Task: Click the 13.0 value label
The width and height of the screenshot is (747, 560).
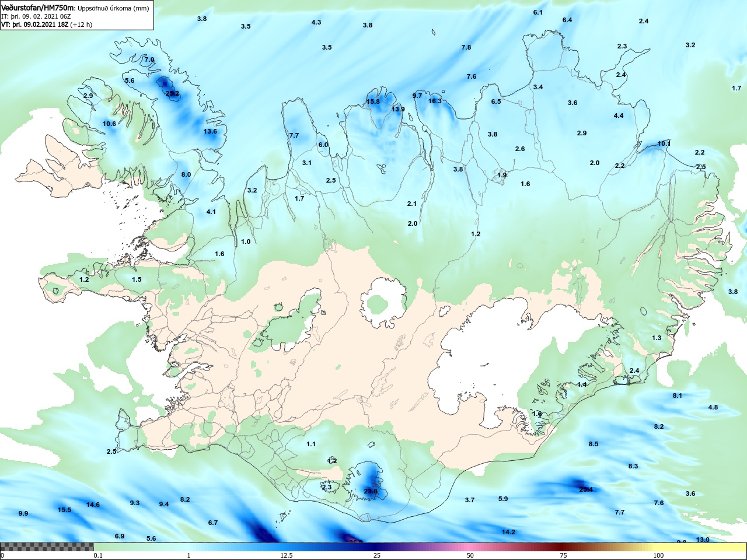Action: 703,540
